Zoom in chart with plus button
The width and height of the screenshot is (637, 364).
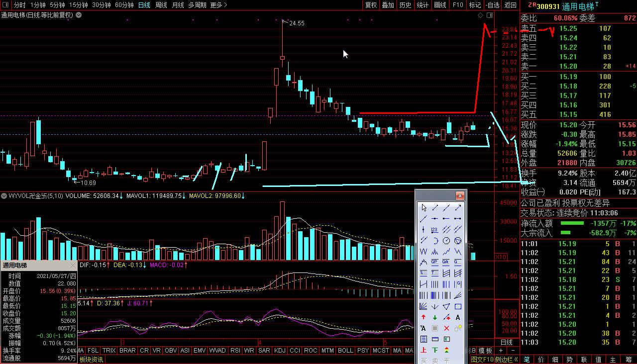click(501, 351)
